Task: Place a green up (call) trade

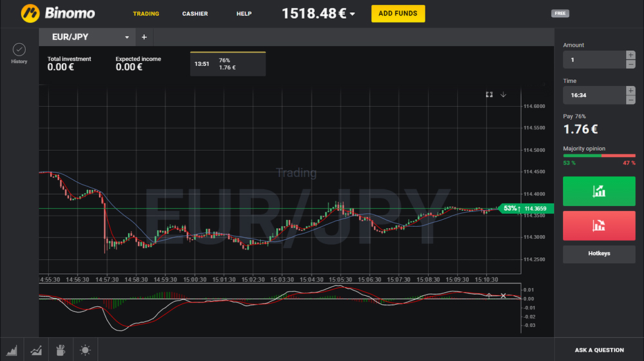Action: pyautogui.click(x=599, y=191)
